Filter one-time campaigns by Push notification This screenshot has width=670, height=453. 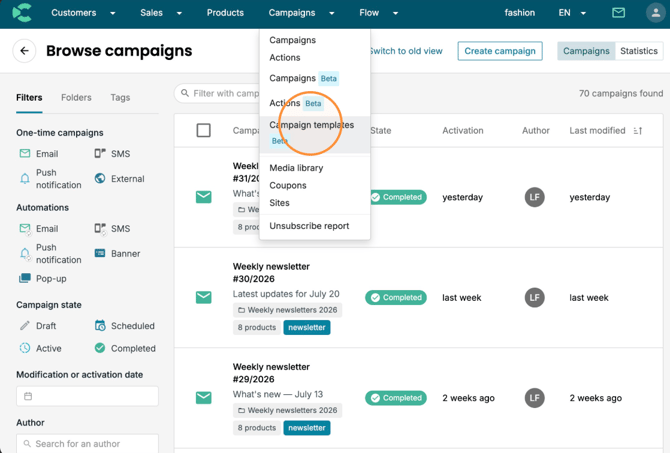point(50,179)
